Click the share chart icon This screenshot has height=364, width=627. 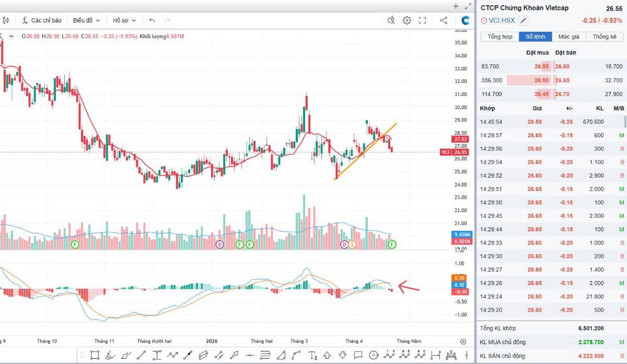coord(444,20)
